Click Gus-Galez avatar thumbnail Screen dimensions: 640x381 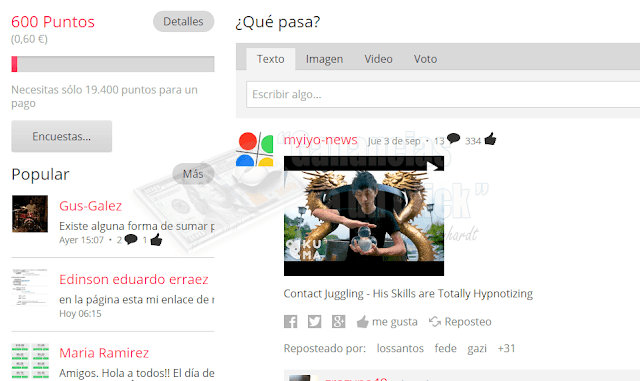30,214
